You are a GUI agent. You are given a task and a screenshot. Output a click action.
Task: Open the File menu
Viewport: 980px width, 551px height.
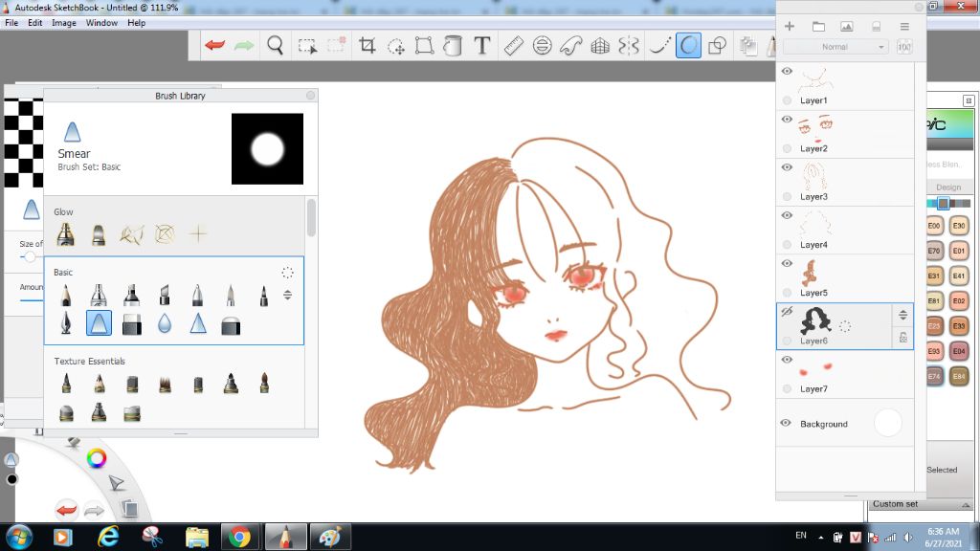coord(11,23)
